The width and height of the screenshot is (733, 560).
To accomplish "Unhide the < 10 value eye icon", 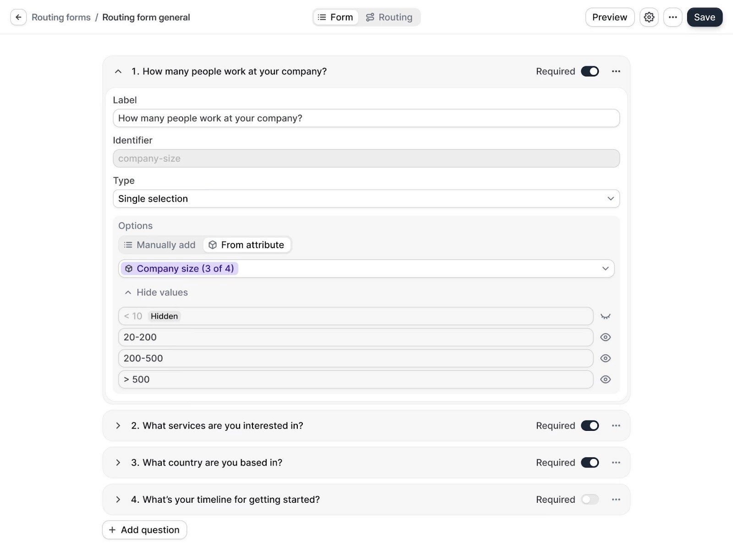I will pyautogui.click(x=606, y=316).
